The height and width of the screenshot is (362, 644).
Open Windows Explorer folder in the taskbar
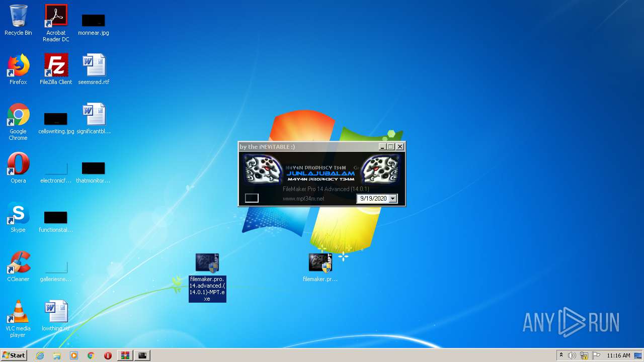tap(57, 355)
